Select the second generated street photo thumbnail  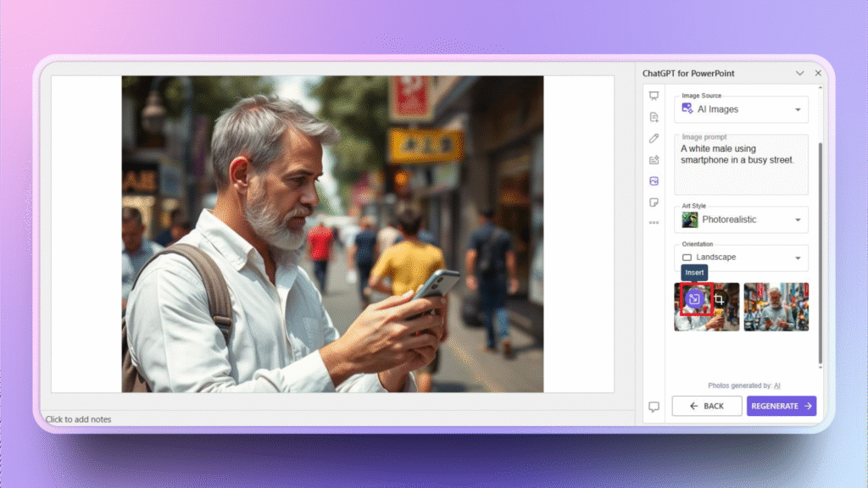click(x=776, y=306)
